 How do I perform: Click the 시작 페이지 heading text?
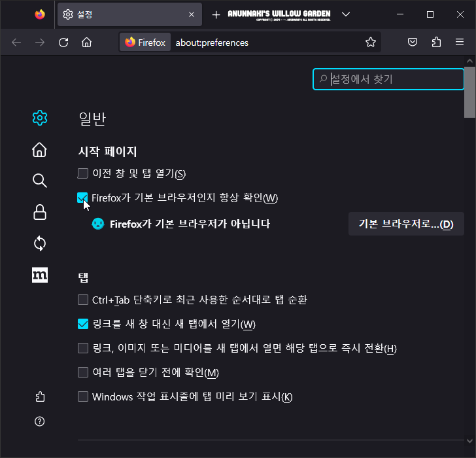pyautogui.click(x=107, y=151)
